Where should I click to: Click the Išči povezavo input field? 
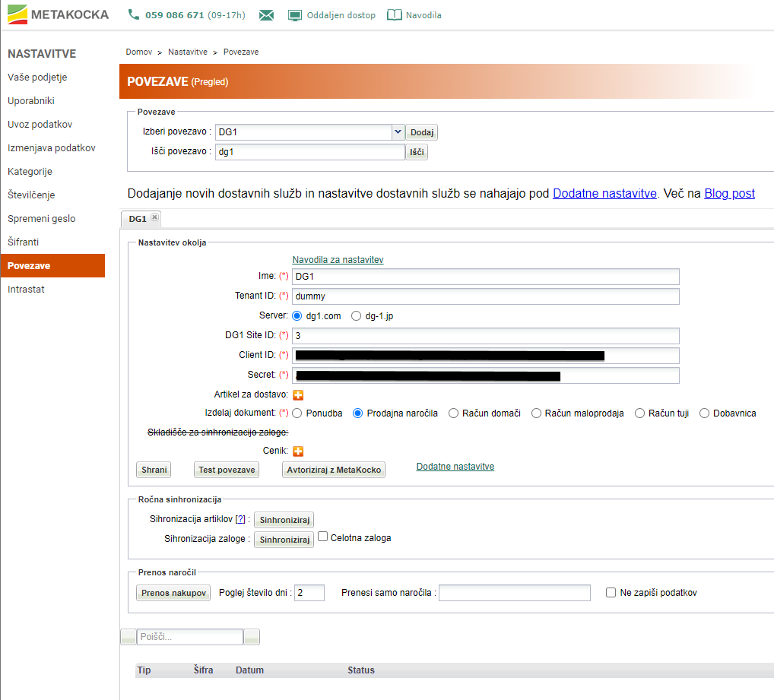(x=310, y=152)
